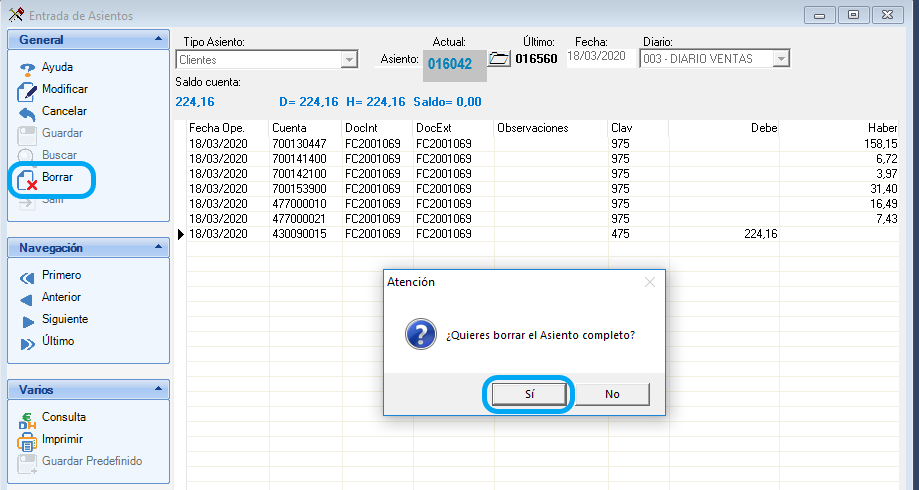Click the Modificar label
This screenshot has height=490, width=919.
point(65,89)
